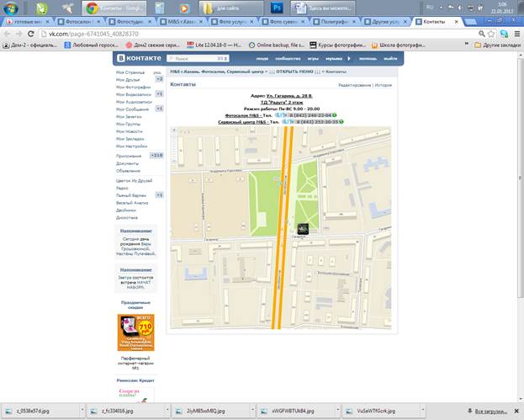Open 'музыка' in the VK header
This screenshot has height=420, width=524.
tap(334, 59)
